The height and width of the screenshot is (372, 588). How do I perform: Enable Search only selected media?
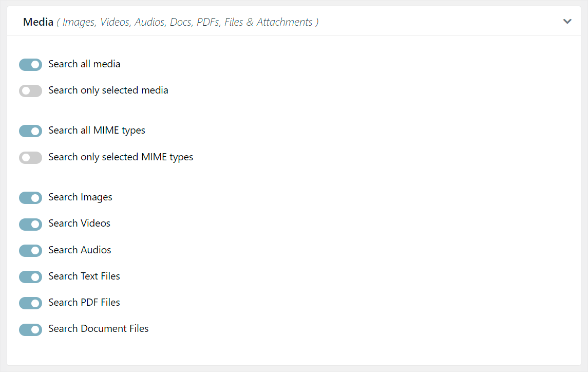pyautogui.click(x=30, y=90)
